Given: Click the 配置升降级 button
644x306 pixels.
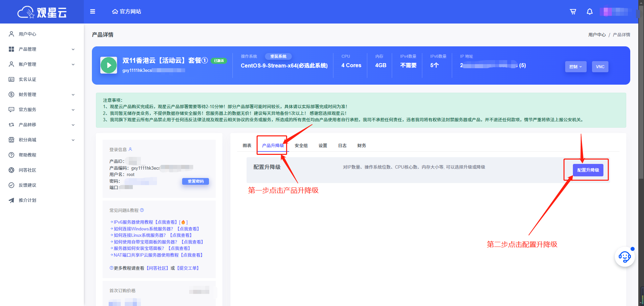Looking at the screenshot, I should [x=588, y=170].
